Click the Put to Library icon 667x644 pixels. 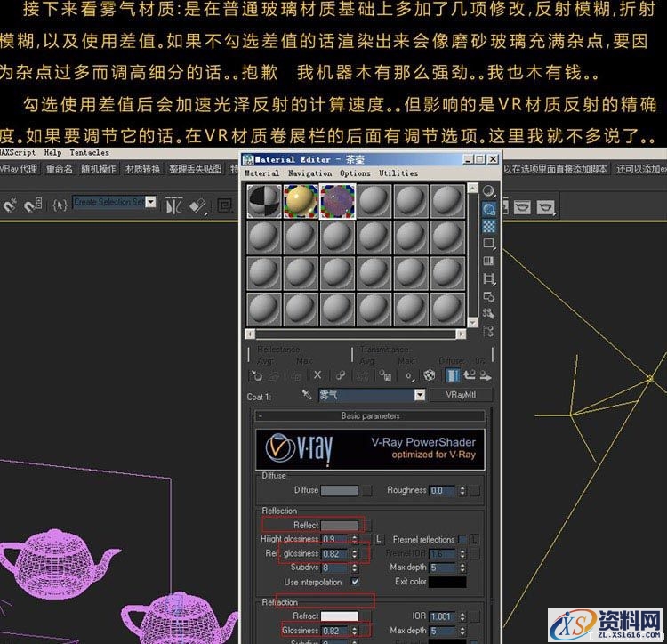click(x=386, y=375)
